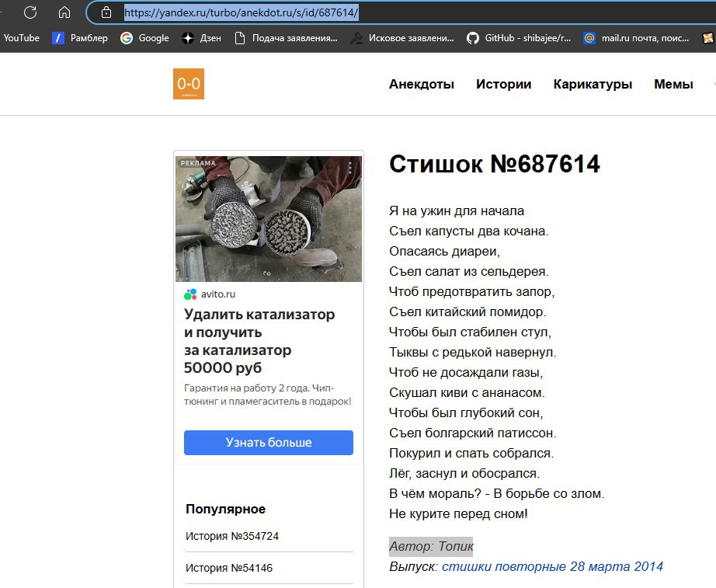716x588 pixels.
Task: Open the YouTube bookmark
Action: [22, 38]
